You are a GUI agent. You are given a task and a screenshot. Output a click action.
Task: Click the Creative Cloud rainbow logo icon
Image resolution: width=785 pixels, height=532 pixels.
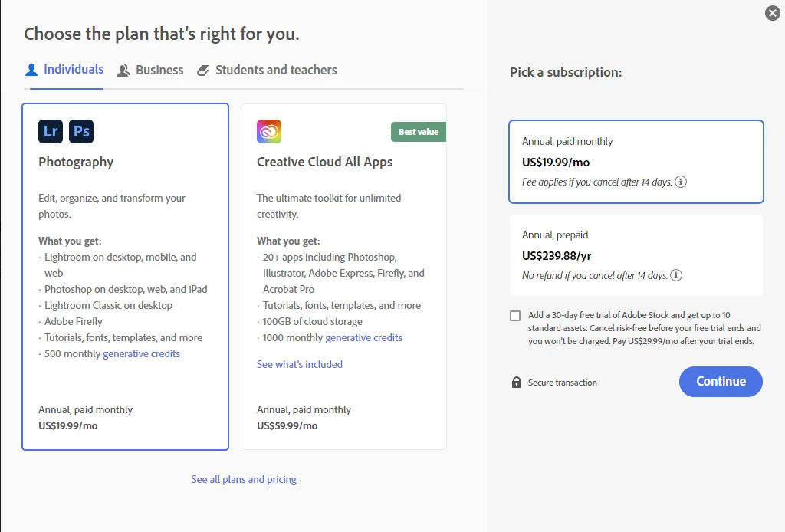[x=269, y=131]
